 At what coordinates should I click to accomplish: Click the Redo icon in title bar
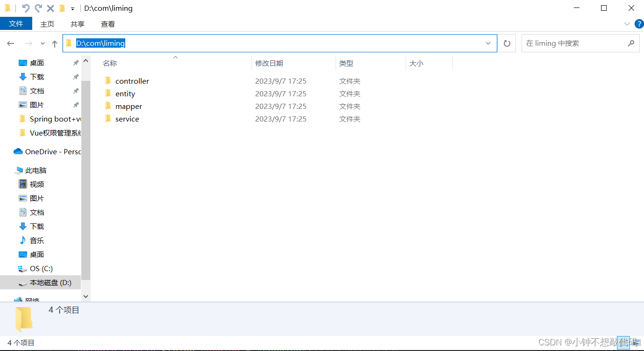coord(38,8)
